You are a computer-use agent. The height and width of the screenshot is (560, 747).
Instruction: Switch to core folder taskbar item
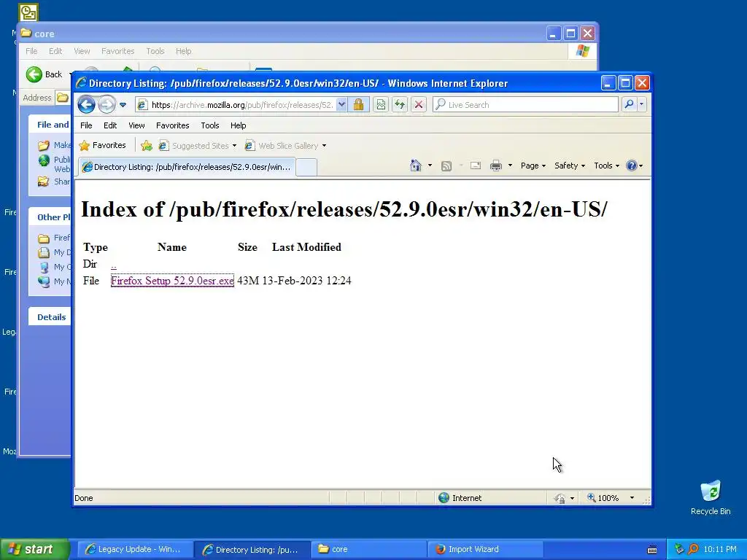pos(368,550)
